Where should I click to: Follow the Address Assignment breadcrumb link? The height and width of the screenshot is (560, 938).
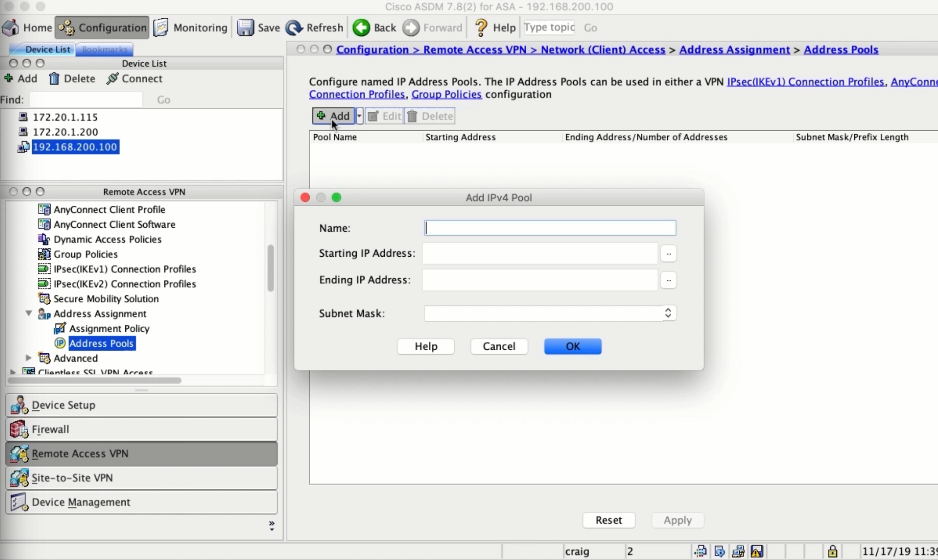734,50
